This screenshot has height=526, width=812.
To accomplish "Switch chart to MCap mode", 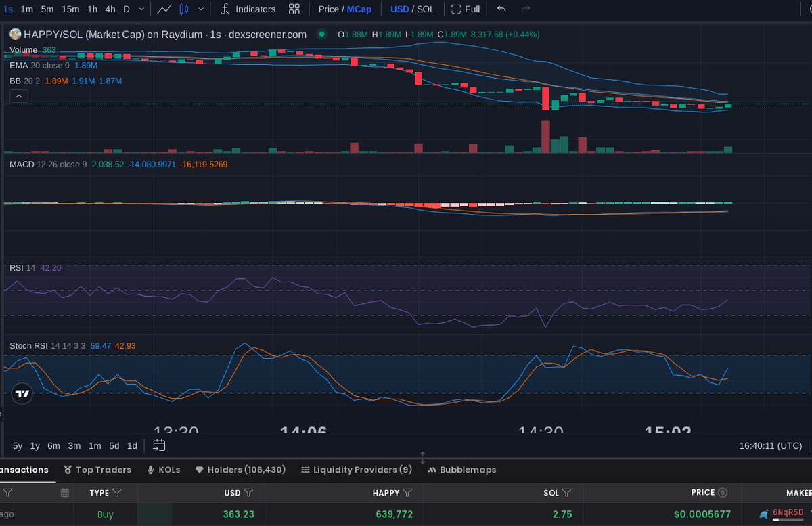I will point(359,9).
